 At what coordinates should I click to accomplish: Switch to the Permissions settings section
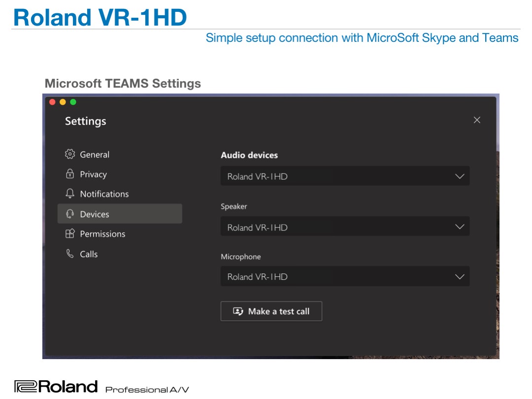pos(102,234)
